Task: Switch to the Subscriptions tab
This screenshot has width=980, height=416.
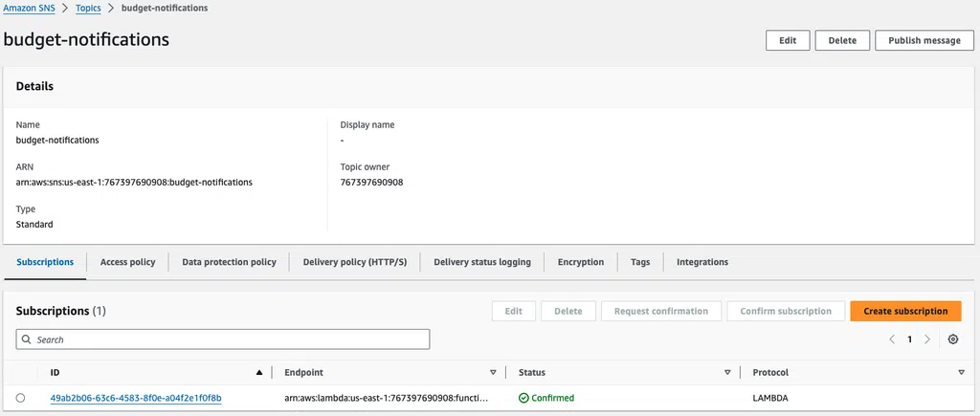Action: [x=45, y=262]
